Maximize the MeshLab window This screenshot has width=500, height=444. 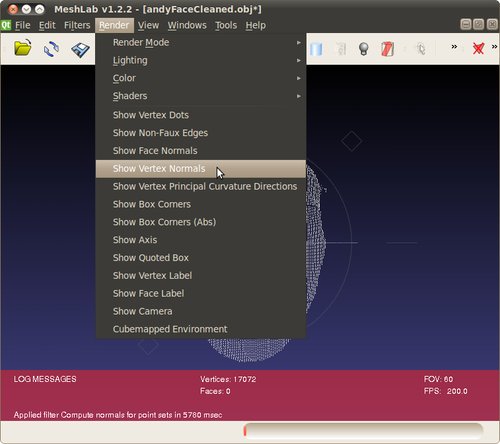tap(39, 9)
